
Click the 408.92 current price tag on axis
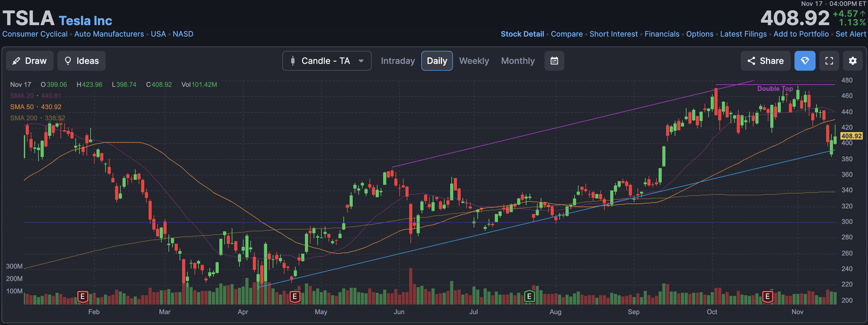pos(851,136)
